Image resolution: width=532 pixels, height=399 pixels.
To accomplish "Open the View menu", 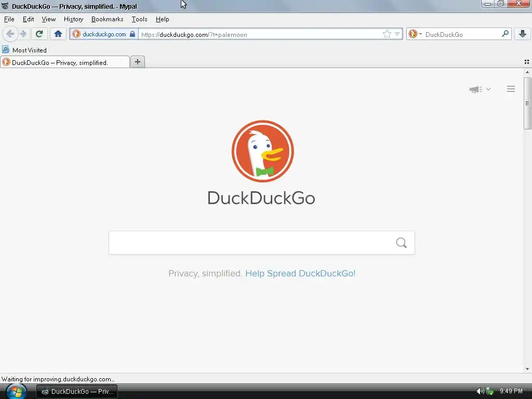I will click(x=48, y=19).
